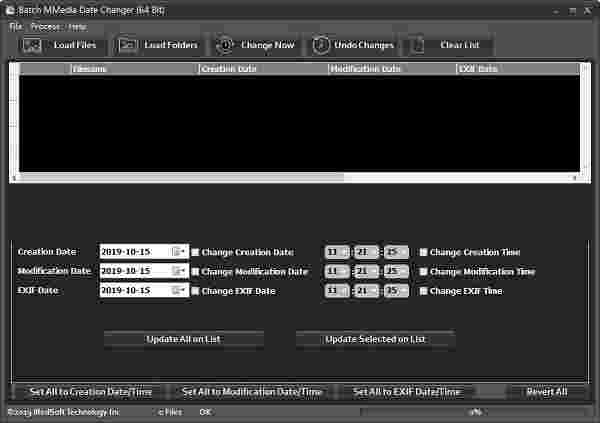The height and width of the screenshot is (423, 600).
Task: Click the Change Now clock icon
Action: [225, 45]
